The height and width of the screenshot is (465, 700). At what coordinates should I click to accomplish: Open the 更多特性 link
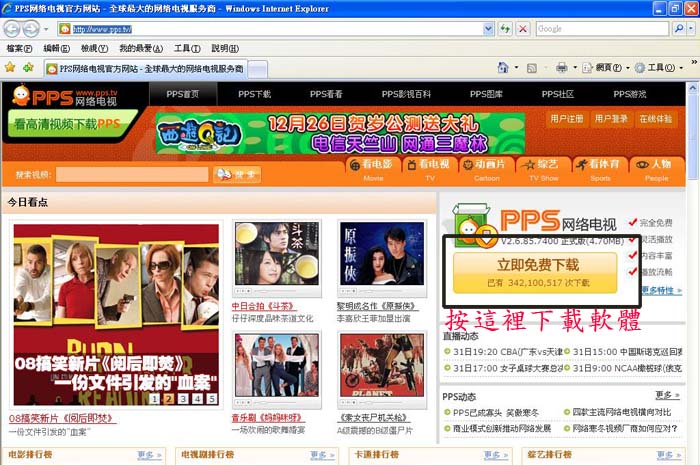(661, 291)
